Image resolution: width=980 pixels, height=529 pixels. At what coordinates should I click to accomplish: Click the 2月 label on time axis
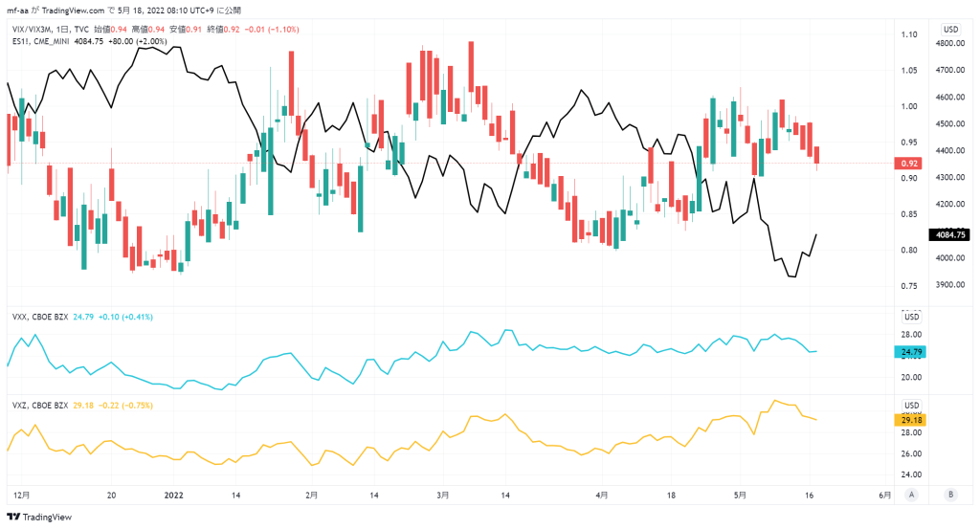click(311, 496)
